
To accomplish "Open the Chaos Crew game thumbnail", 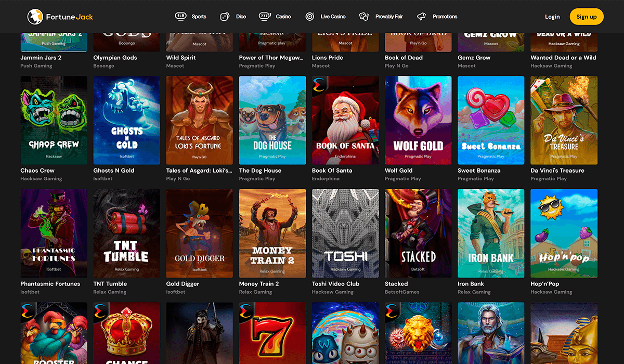I will tap(54, 120).
